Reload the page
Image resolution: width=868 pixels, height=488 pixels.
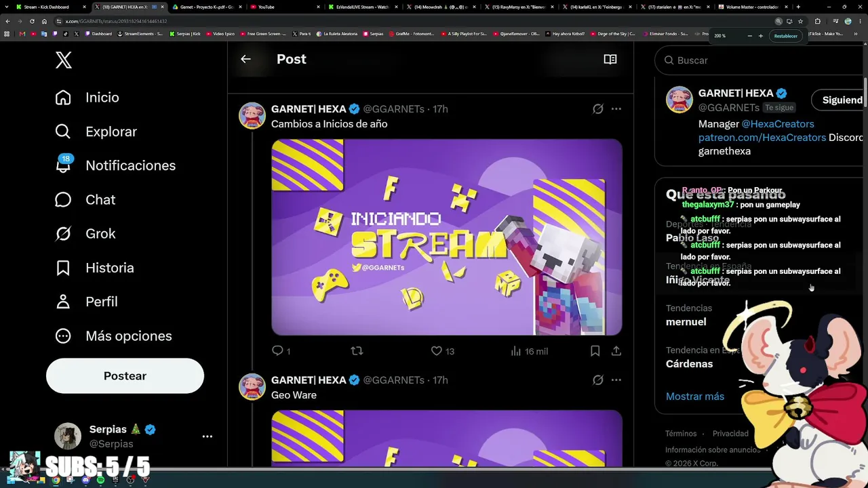32,21
